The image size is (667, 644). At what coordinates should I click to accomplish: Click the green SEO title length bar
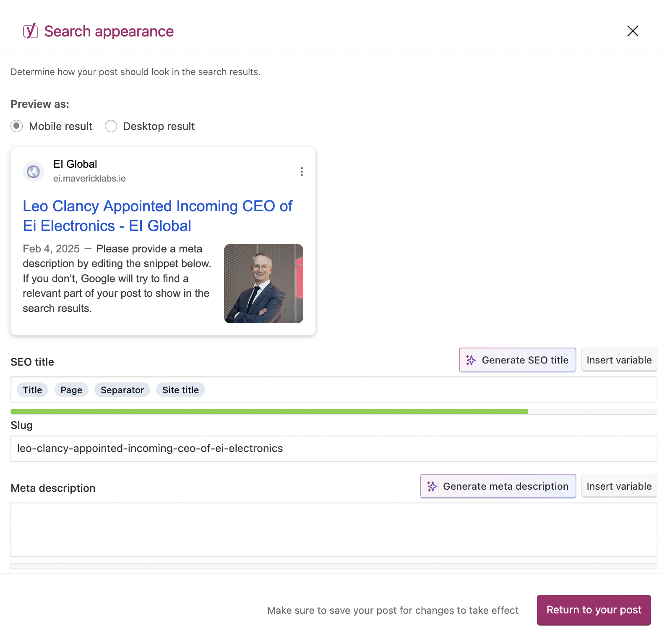(268, 412)
